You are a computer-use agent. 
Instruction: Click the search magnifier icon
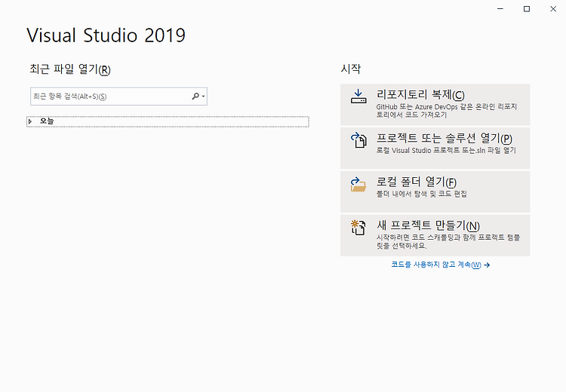click(195, 96)
